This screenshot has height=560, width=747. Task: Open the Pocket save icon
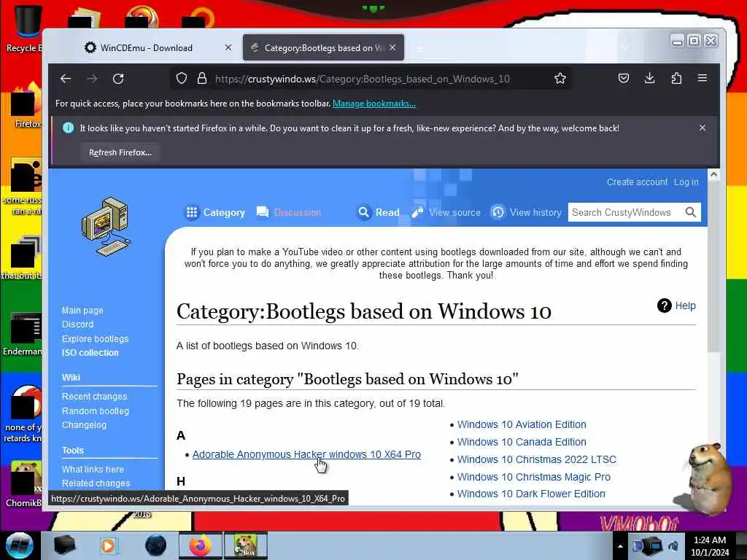[624, 78]
